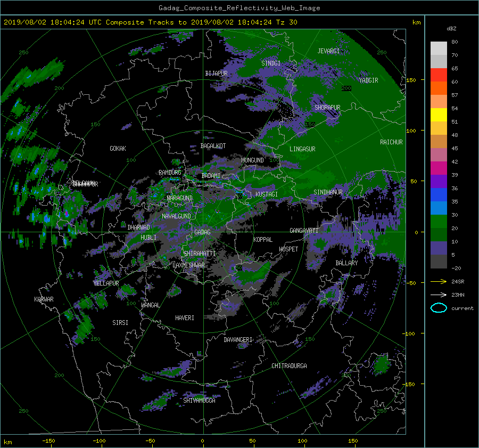479x448 pixels.
Task: Click the BADAMI city label
Action: (211, 176)
